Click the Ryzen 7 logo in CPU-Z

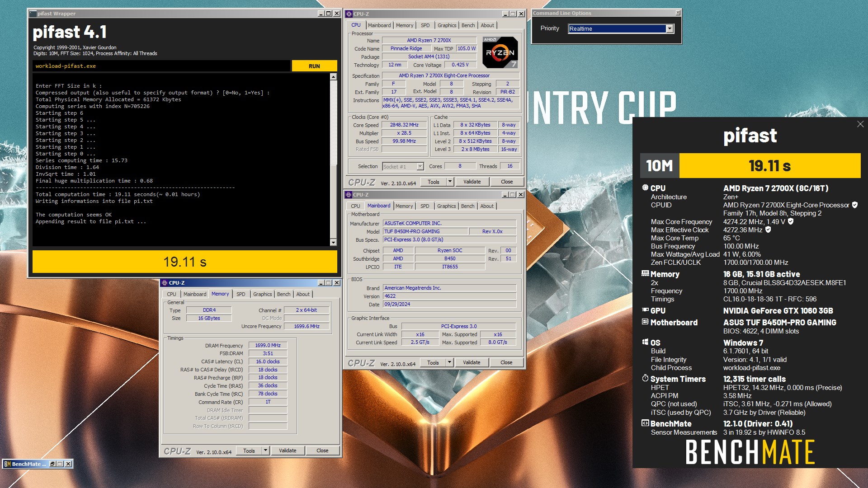pos(500,52)
